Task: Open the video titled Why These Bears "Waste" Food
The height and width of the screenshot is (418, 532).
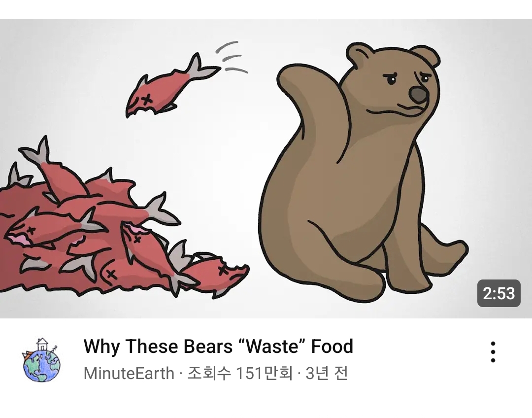Action: (x=219, y=347)
